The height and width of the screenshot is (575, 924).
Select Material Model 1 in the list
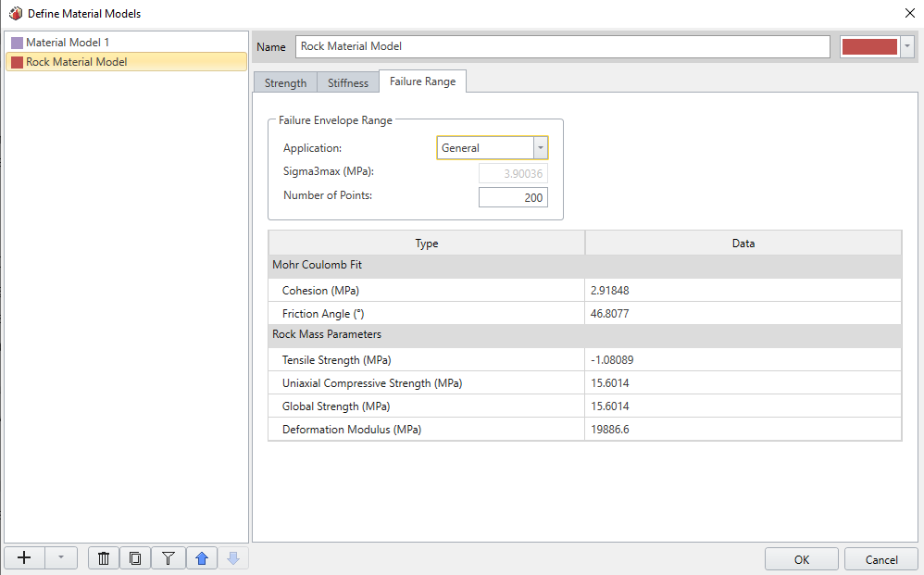tap(68, 43)
